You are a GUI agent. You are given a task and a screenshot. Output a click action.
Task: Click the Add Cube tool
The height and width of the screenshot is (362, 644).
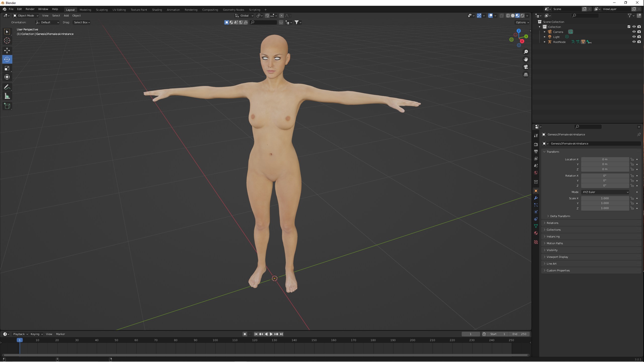coord(7,106)
